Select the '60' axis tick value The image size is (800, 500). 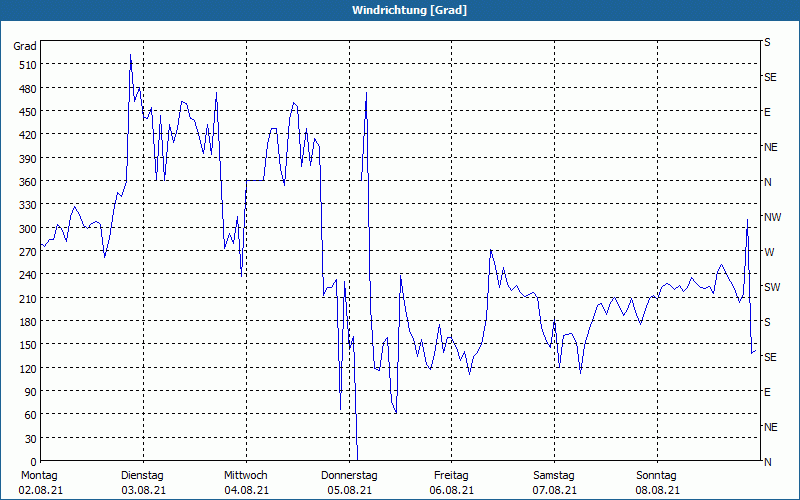31,415
